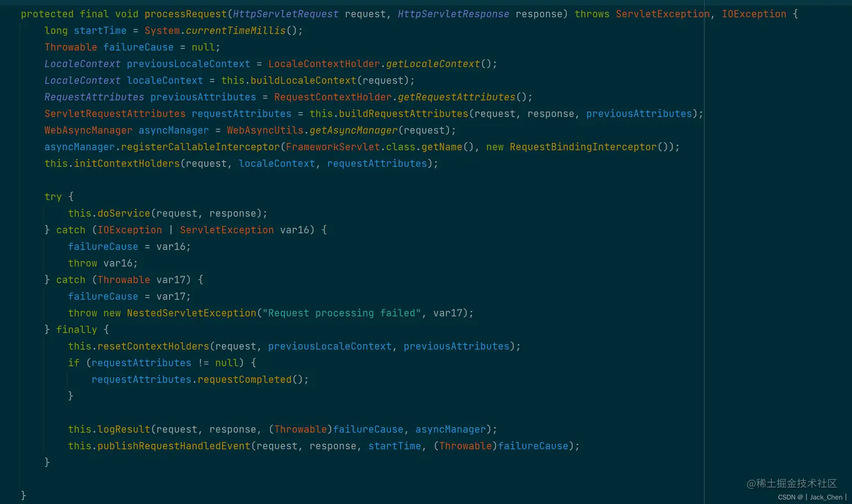Place cursor on currentTimeMillis call
This screenshot has height=504, width=852.
236,30
